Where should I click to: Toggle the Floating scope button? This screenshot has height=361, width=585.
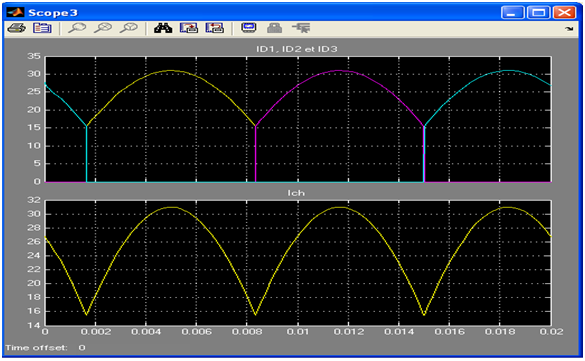pyautogui.click(x=249, y=28)
